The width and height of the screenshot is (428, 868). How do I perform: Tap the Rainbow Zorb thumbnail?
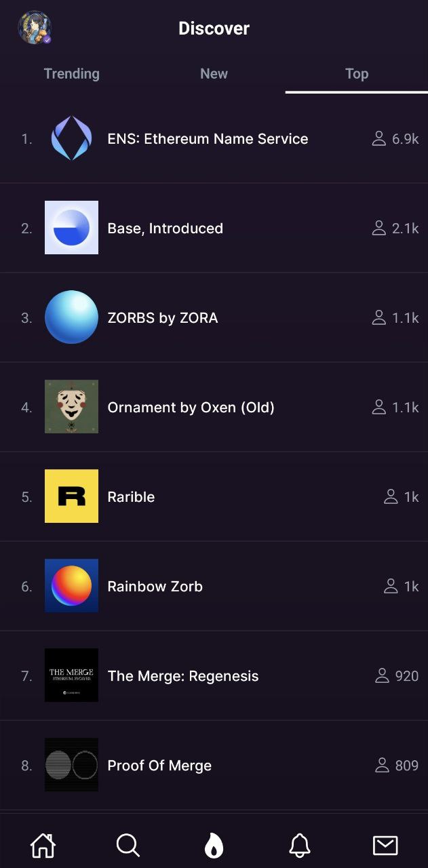click(x=71, y=586)
